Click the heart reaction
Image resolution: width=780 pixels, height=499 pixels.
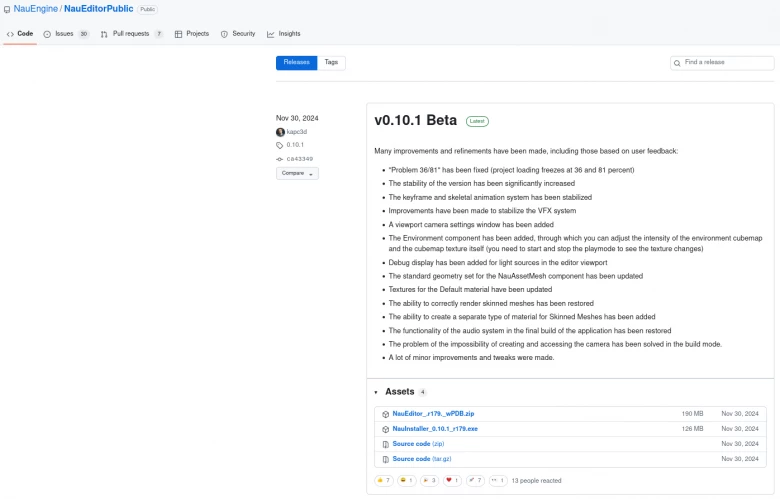452,481
